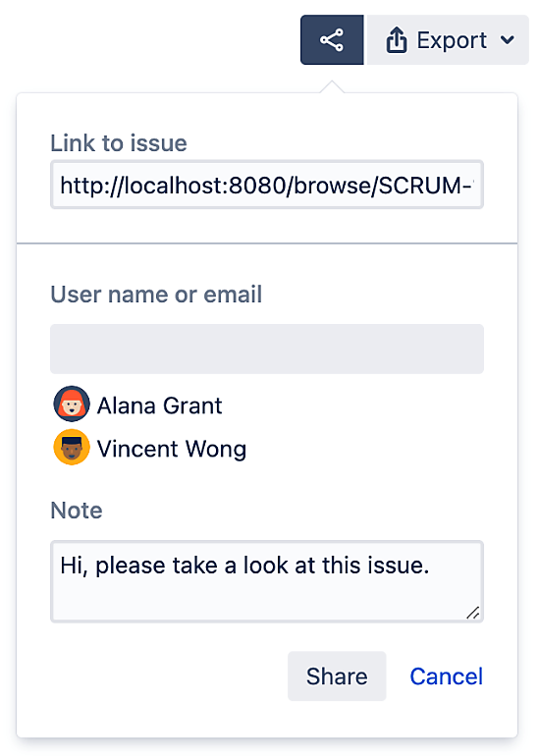Select the Alana Grant name entry

coord(160,405)
